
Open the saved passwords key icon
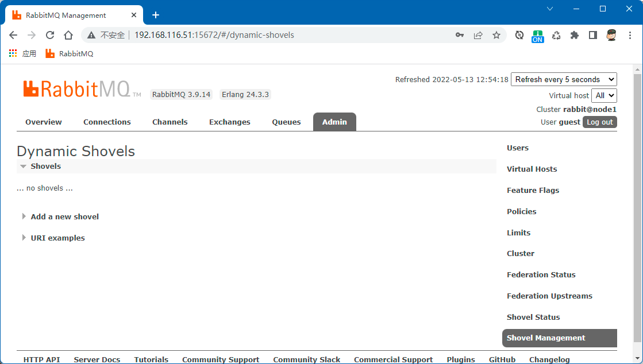pos(460,35)
